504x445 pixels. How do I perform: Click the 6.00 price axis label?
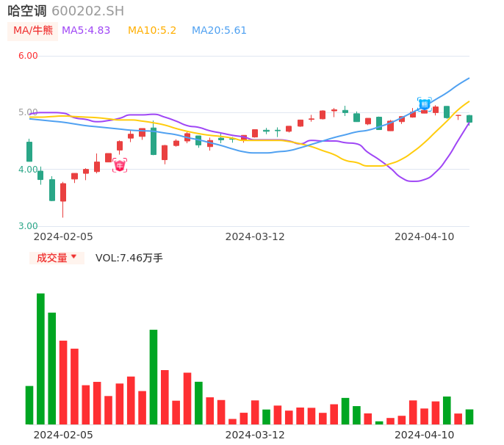tap(28, 56)
